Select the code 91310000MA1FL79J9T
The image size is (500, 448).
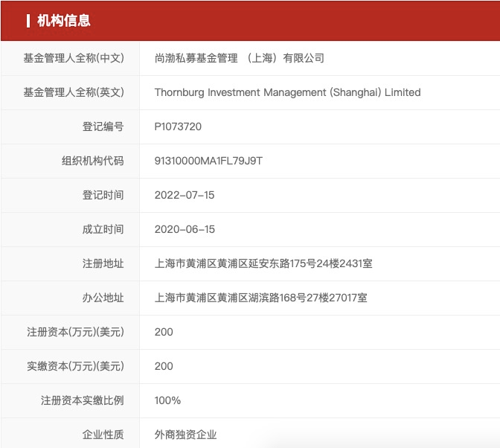(208, 161)
